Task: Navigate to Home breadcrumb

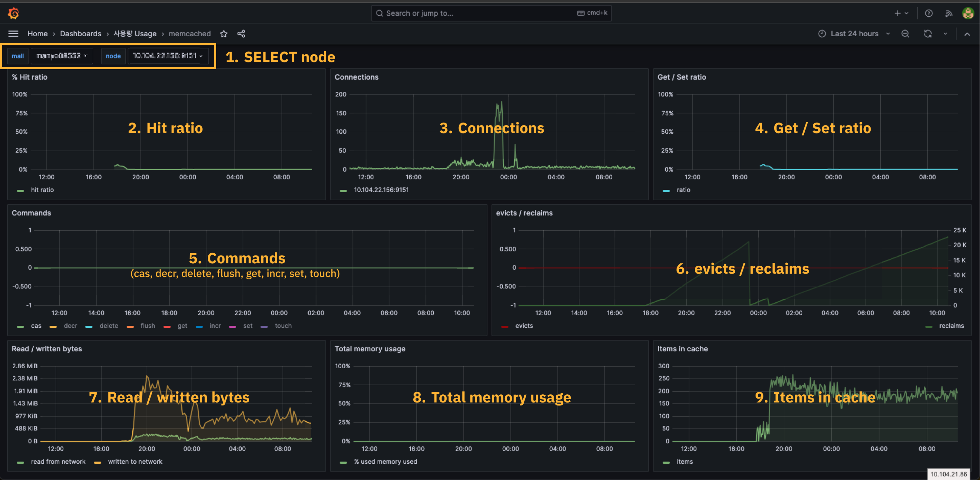Action: pos(37,34)
